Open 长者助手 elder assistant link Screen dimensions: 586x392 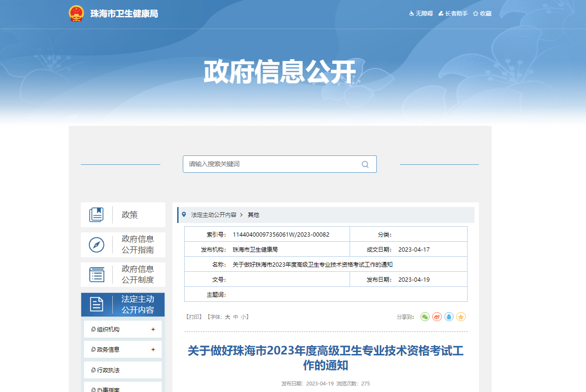pos(453,14)
